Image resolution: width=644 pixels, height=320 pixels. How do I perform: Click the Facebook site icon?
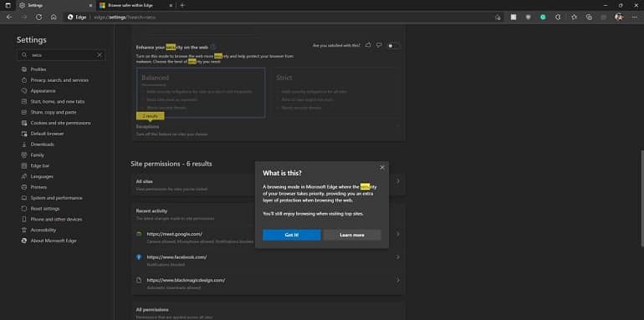[x=139, y=257]
